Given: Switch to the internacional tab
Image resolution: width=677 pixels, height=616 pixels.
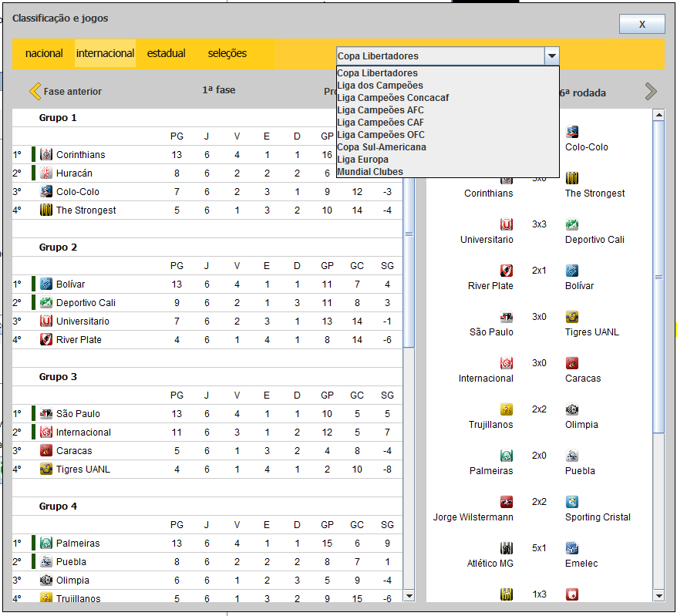Looking at the screenshot, I should [106, 53].
